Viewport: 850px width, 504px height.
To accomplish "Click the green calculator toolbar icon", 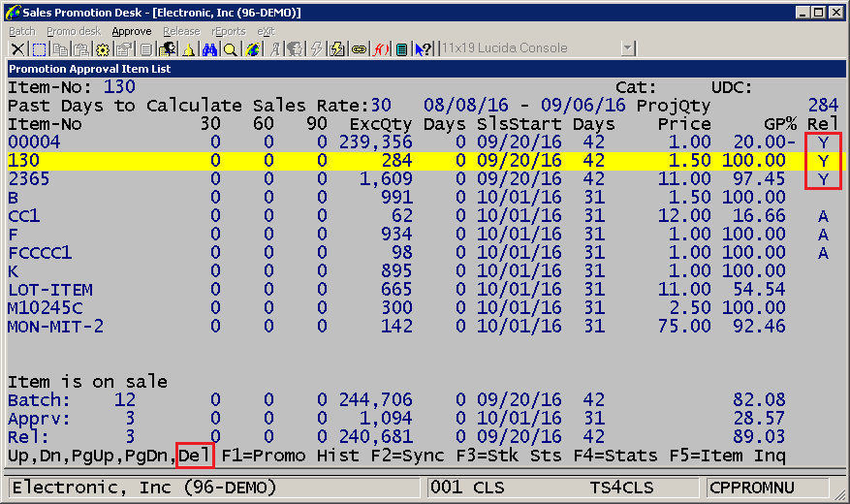I will click(401, 49).
